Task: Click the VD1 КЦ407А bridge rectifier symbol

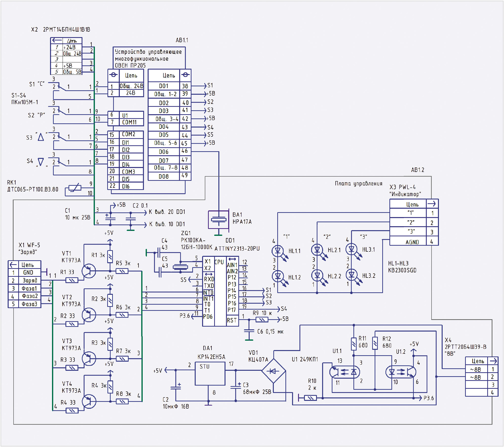Action: click(x=274, y=371)
